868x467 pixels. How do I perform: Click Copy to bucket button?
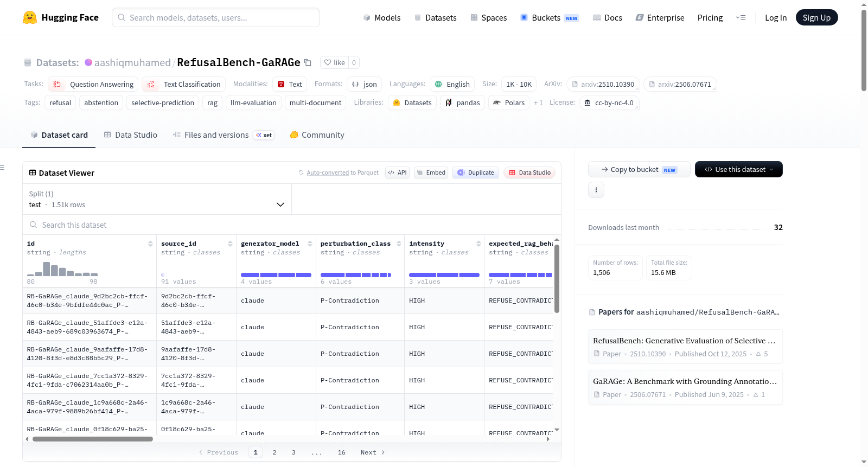point(639,169)
